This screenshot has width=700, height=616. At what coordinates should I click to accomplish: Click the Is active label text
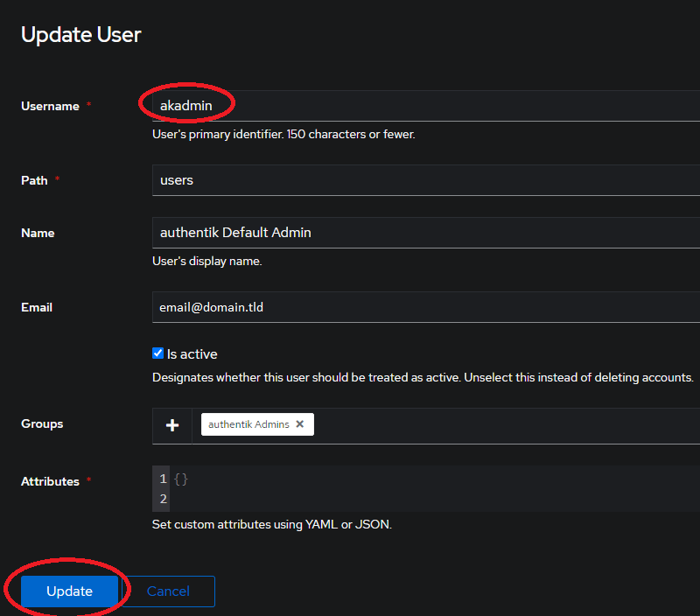click(x=192, y=354)
